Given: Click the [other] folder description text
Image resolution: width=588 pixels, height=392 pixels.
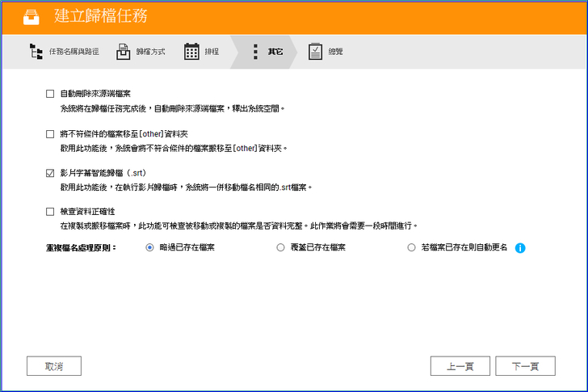Looking at the screenshot, I should point(174,149).
